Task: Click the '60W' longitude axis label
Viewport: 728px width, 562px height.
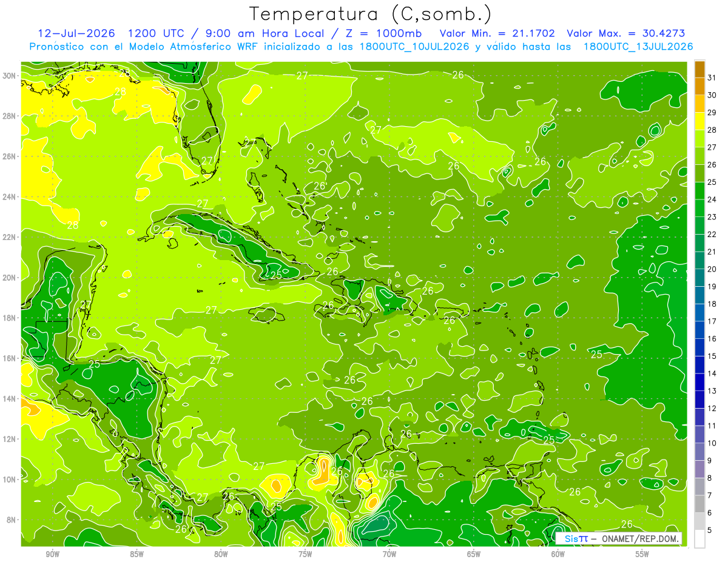Action: pyautogui.click(x=558, y=554)
